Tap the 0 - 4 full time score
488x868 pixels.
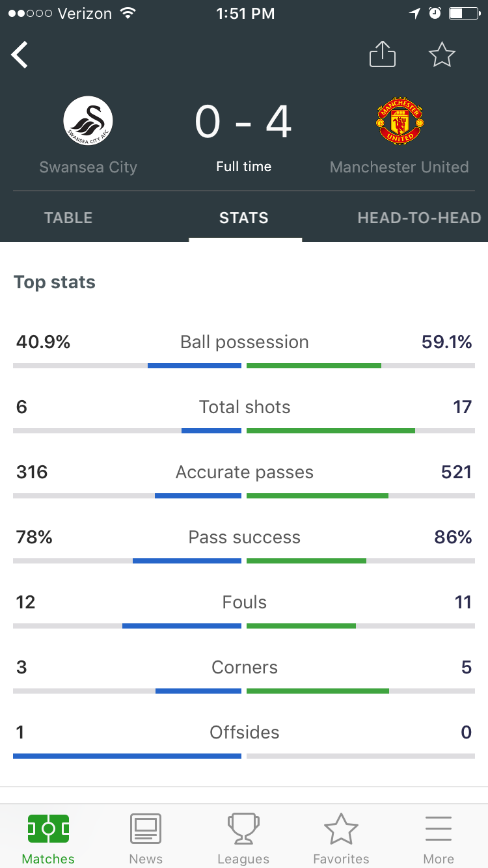(x=243, y=122)
